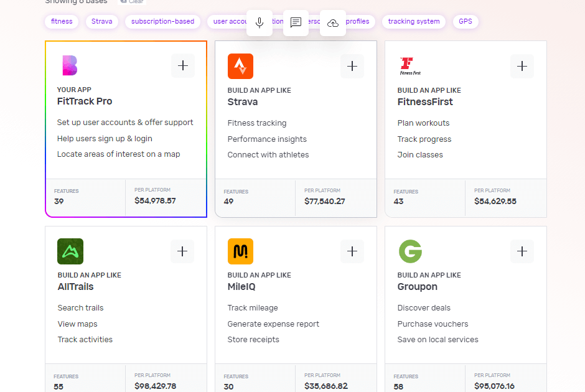Add the AllTrails base with plus button
The image size is (585, 392).
[182, 251]
